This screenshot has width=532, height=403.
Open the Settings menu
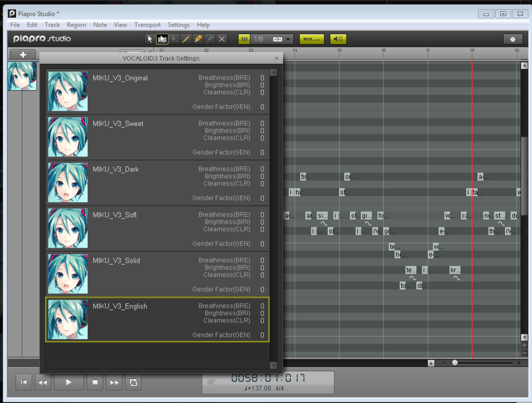[179, 25]
